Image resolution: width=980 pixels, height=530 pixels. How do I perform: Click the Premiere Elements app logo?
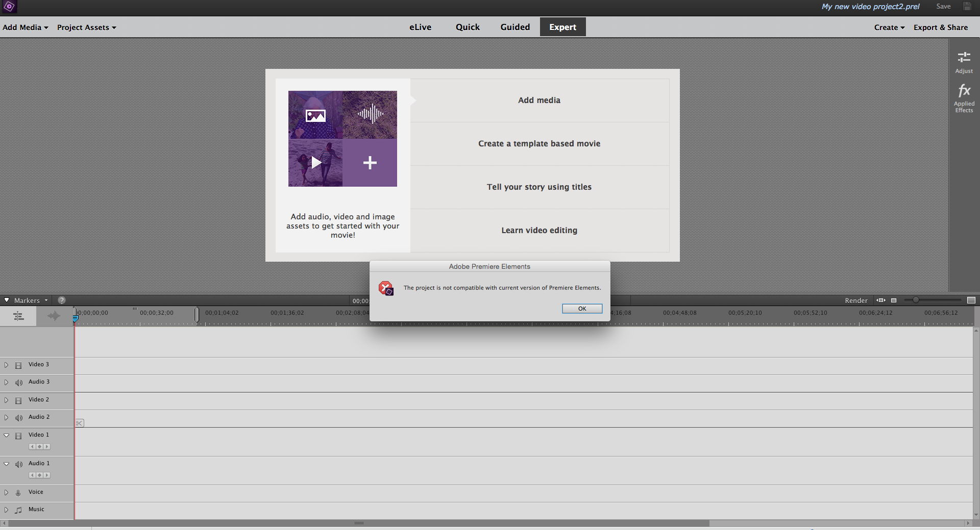(9, 7)
